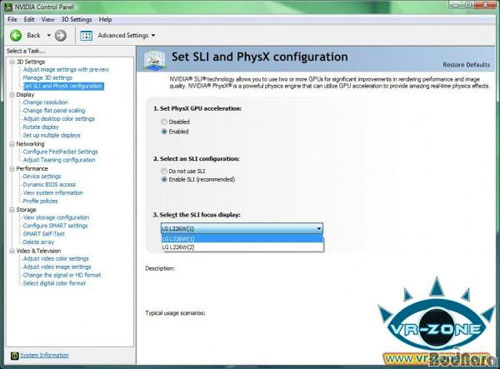This screenshot has width=500, height=369.
Task: Collapse the Video & Television tree node
Action: (x=12, y=251)
